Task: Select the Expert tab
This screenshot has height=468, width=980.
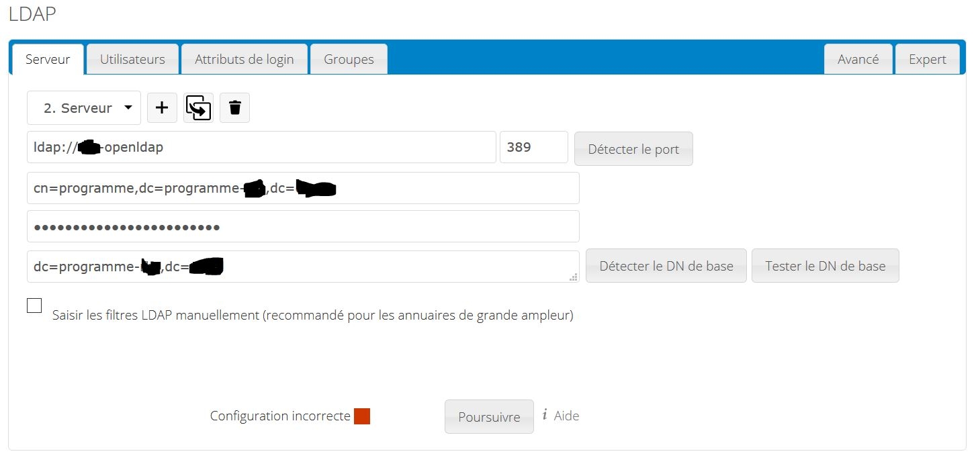Action: 927,59
